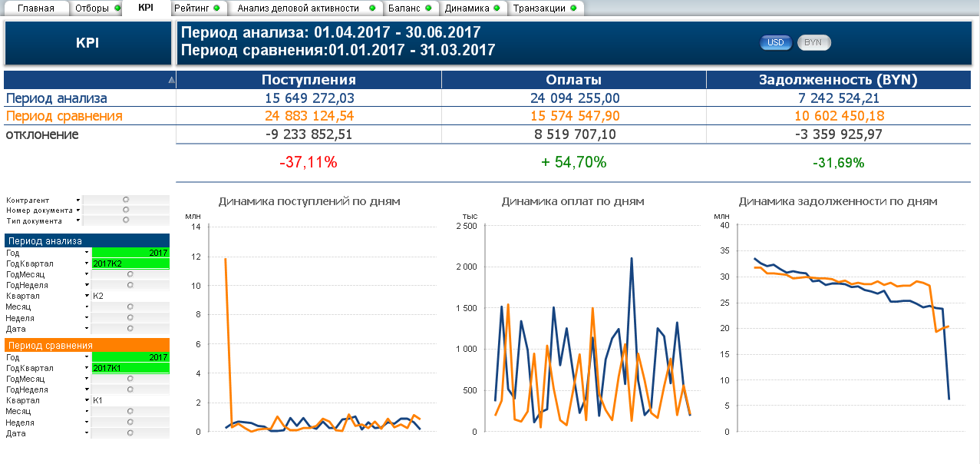Deselect 2017K2 in Период анализа
980x464 pixels.
point(130,263)
